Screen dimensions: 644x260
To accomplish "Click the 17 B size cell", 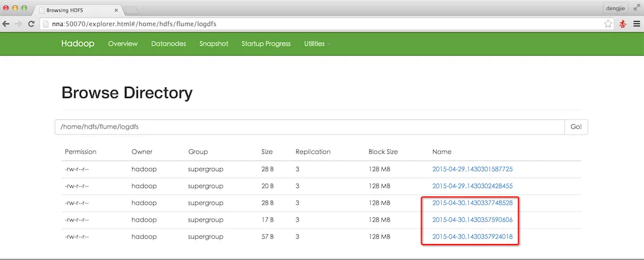I will tap(267, 220).
